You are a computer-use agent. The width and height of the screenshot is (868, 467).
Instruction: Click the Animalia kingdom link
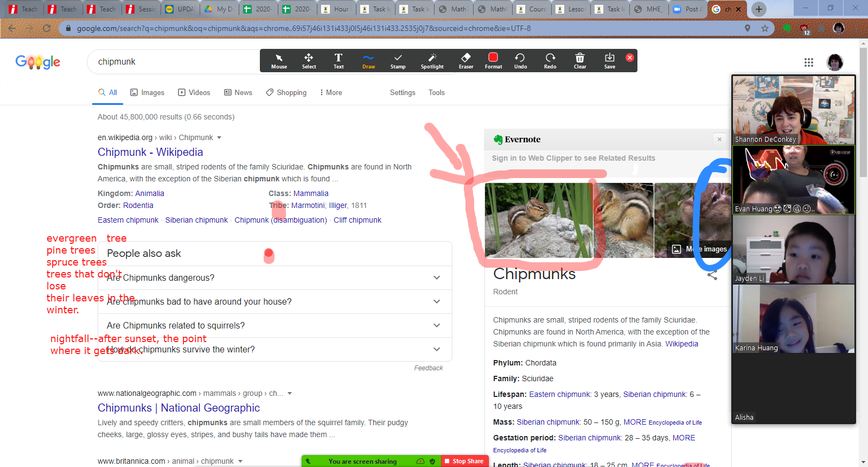(150, 193)
